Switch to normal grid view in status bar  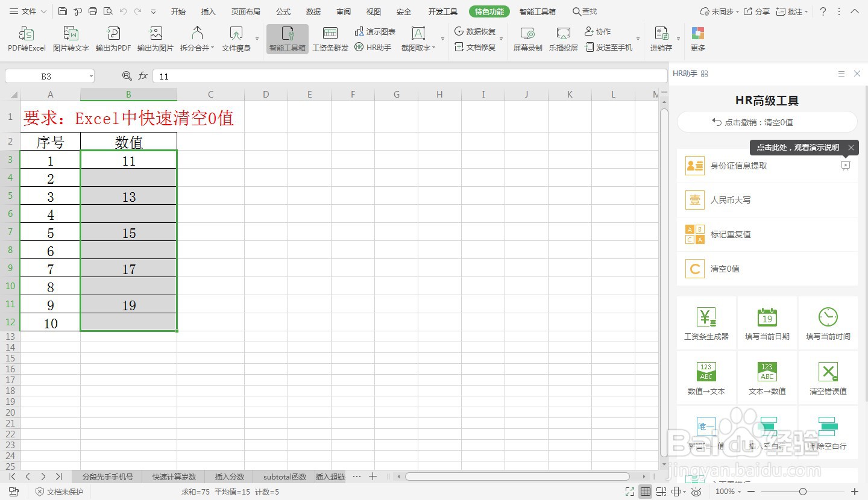tap(646, 492)
